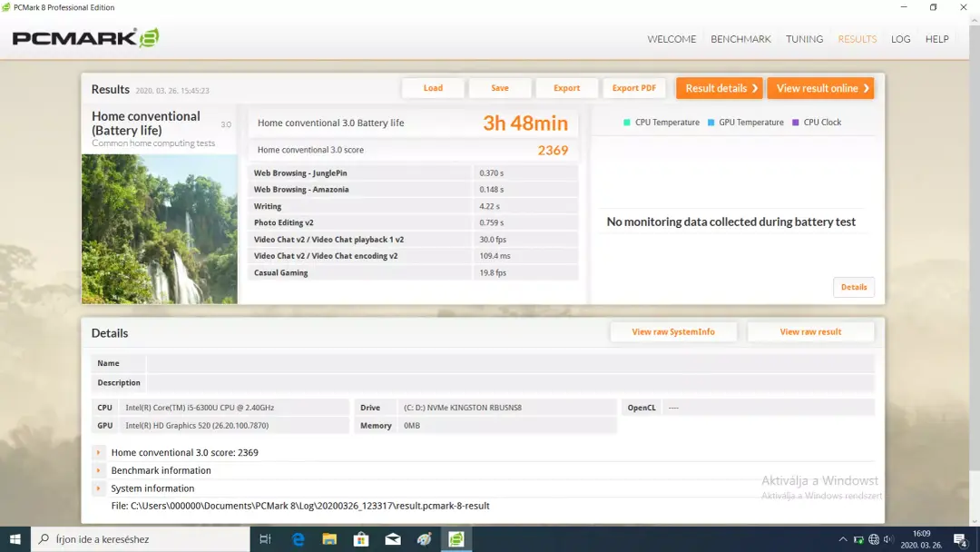Export the results as PDF
The width and height of the screenshot is (980, 552).
[633, 88]
